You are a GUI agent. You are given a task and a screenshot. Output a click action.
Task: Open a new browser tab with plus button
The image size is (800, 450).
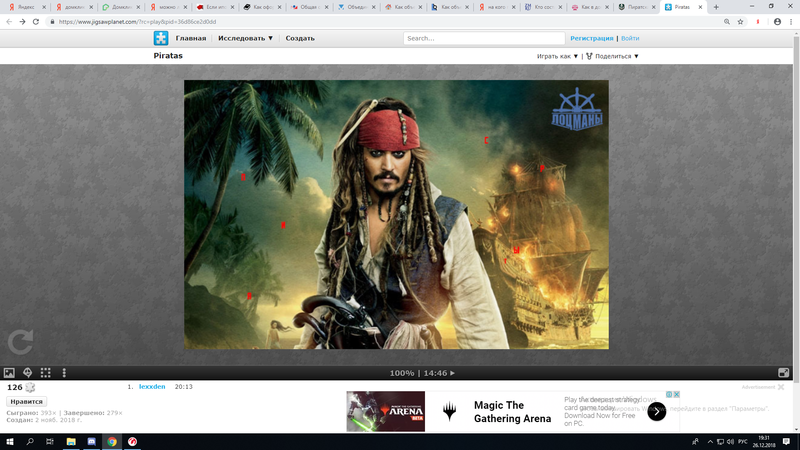716,7
